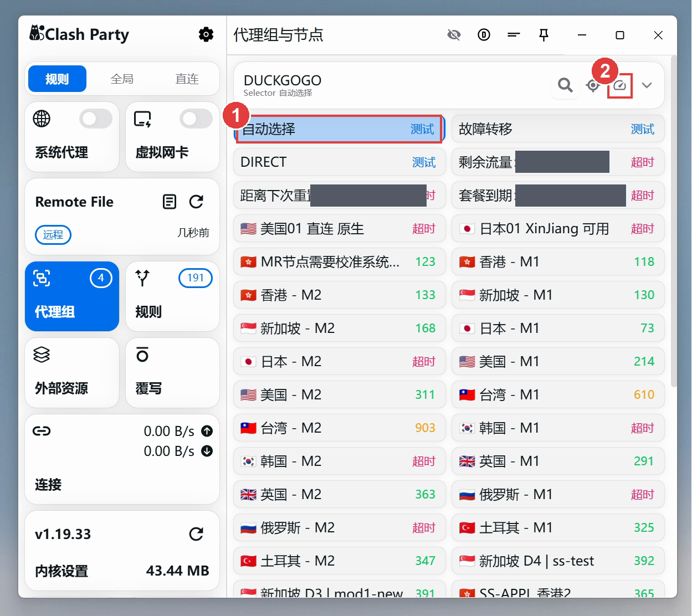Click the system proxy globe icon

point(42,119)
